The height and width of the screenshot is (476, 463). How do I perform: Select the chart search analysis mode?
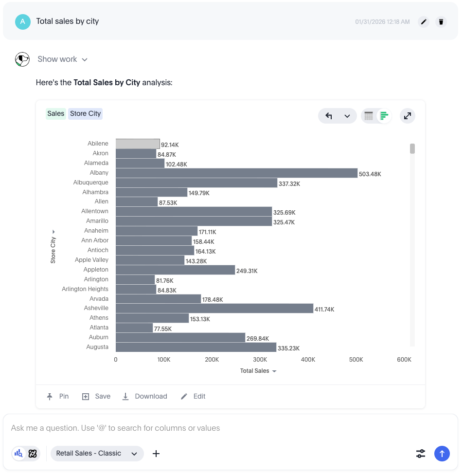coord(18,454)
